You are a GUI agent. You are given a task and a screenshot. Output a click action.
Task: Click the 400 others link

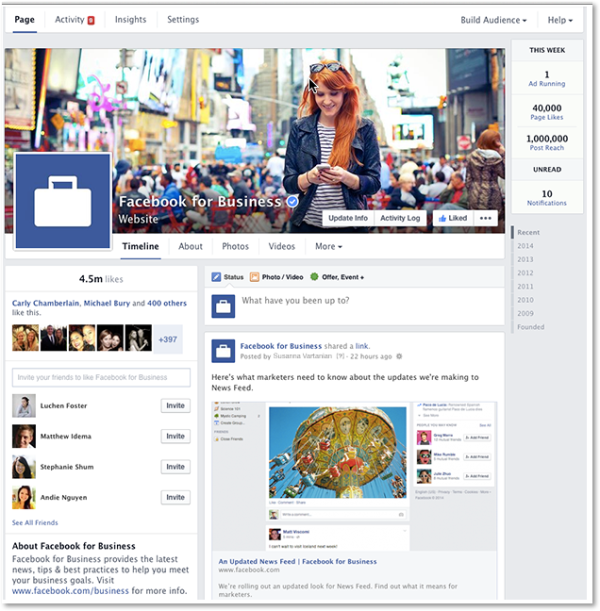pos(167,303)
